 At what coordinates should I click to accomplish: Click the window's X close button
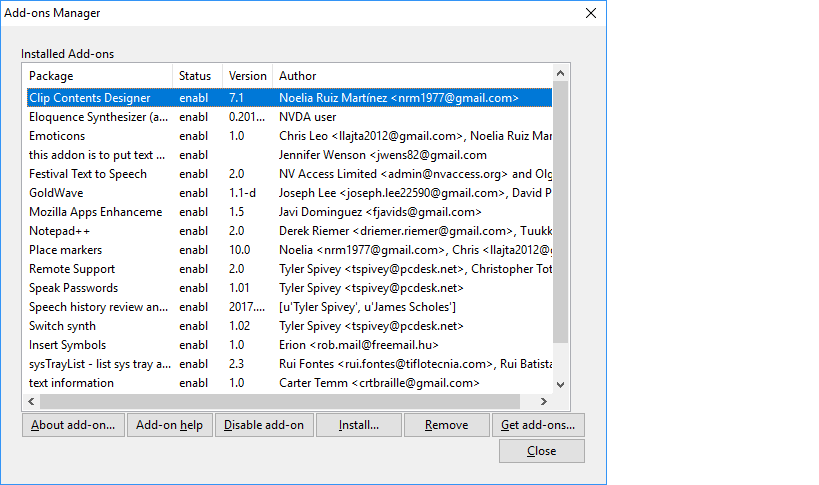[x=590, y=13]
